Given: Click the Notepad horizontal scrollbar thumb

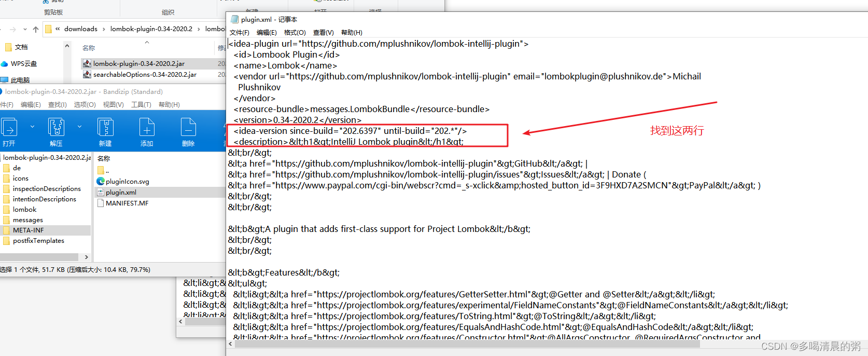Looking at the screenshot, I should click(x=466, y=344).
